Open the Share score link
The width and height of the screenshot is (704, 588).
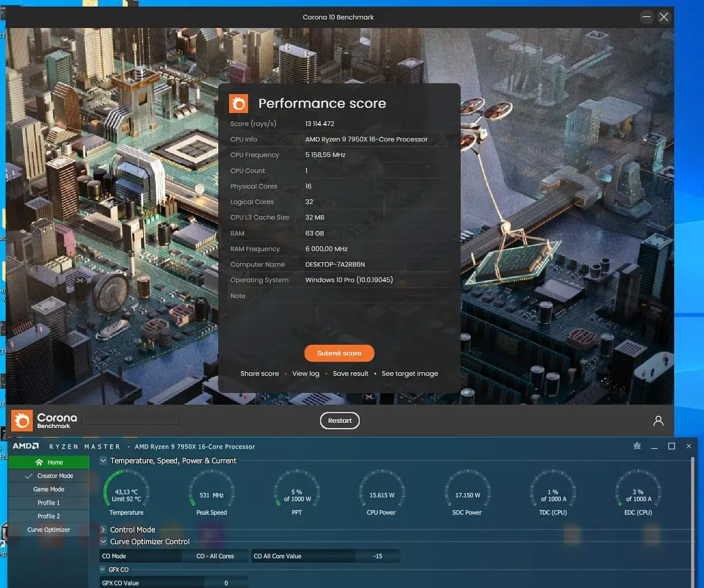pos(260,373)
